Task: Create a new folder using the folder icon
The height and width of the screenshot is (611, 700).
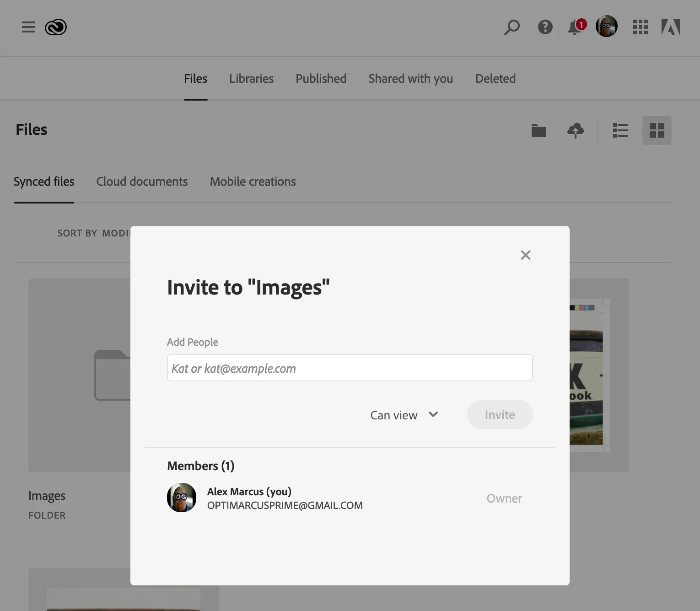Action: 538,130
